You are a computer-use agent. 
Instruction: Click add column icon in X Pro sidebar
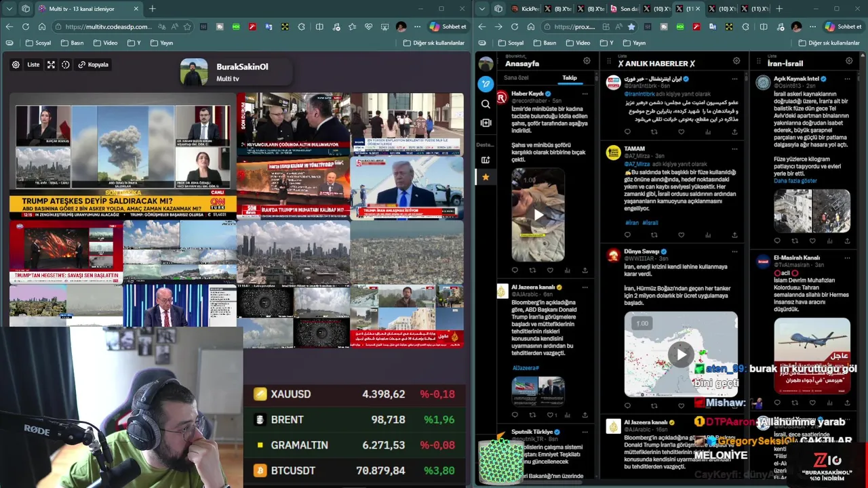[x=486, y=123]
